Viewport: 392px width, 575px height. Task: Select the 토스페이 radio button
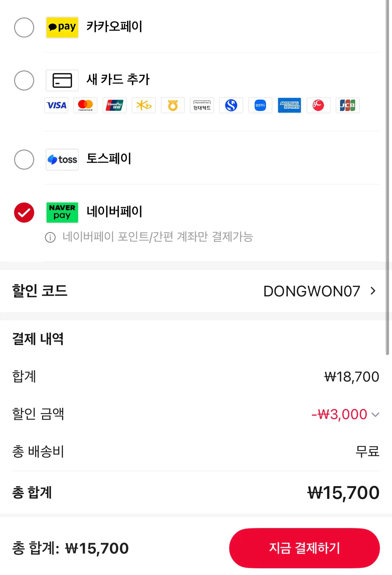pyautogui.click(x=24, y=160)
